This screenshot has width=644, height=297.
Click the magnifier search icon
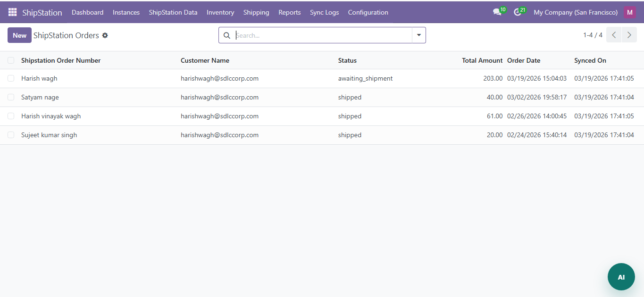(x=227, y=35)
